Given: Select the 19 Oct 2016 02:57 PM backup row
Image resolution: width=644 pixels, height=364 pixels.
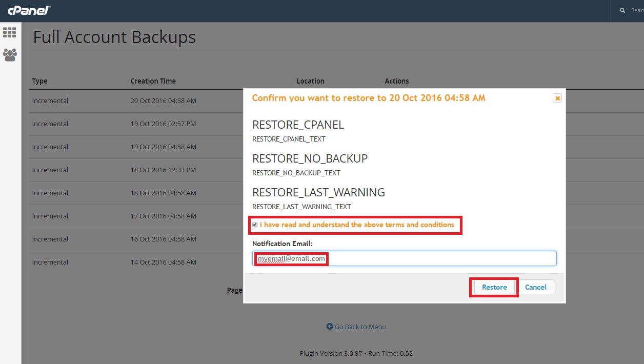Looking at the screenshot, I should tap(163, 124).
